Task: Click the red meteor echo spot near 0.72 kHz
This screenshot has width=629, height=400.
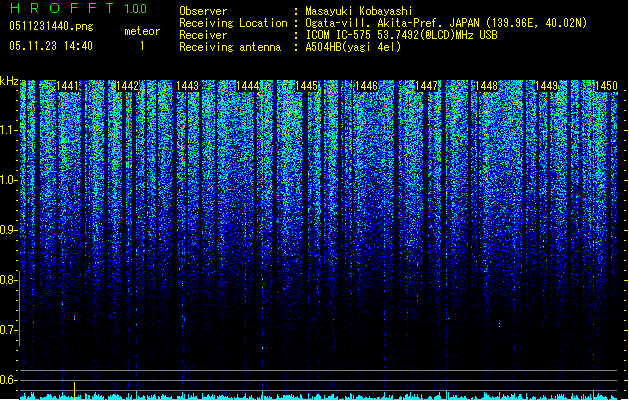Action: point(75,318)
